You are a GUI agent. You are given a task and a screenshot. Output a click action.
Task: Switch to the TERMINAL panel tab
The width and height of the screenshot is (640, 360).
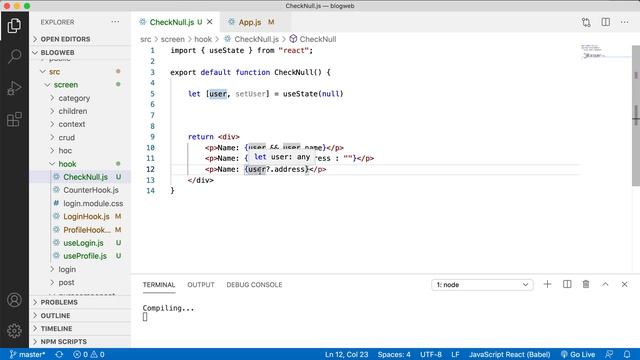[159, 284]
